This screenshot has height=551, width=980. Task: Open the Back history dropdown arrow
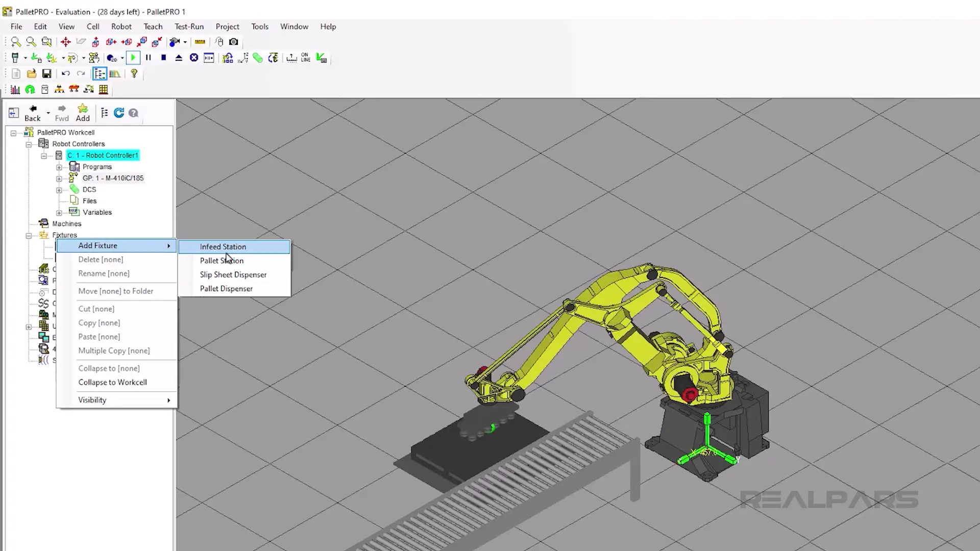(48, 113)
